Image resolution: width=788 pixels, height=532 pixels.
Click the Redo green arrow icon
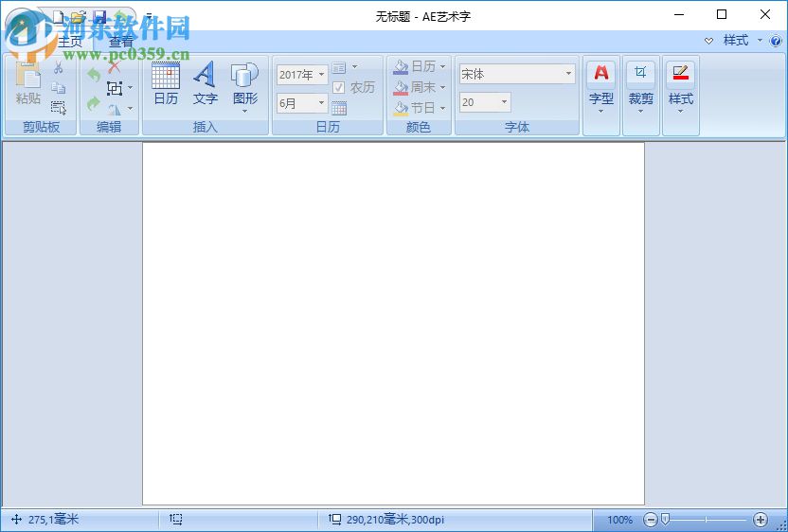[x=94, y=104]
